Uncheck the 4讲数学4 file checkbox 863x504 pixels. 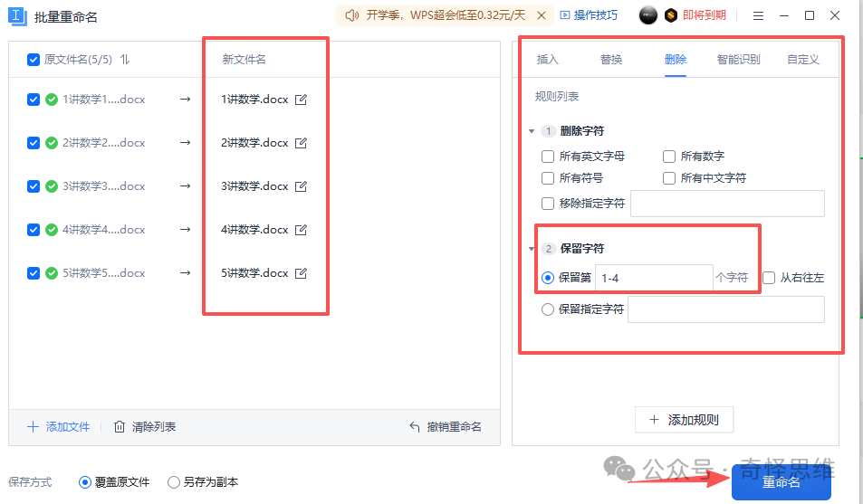click(34, 230)
